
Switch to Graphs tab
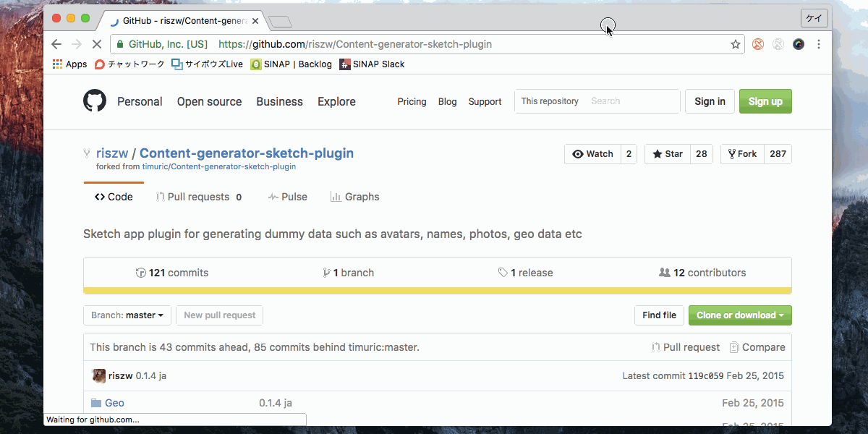tap(354, 197)
